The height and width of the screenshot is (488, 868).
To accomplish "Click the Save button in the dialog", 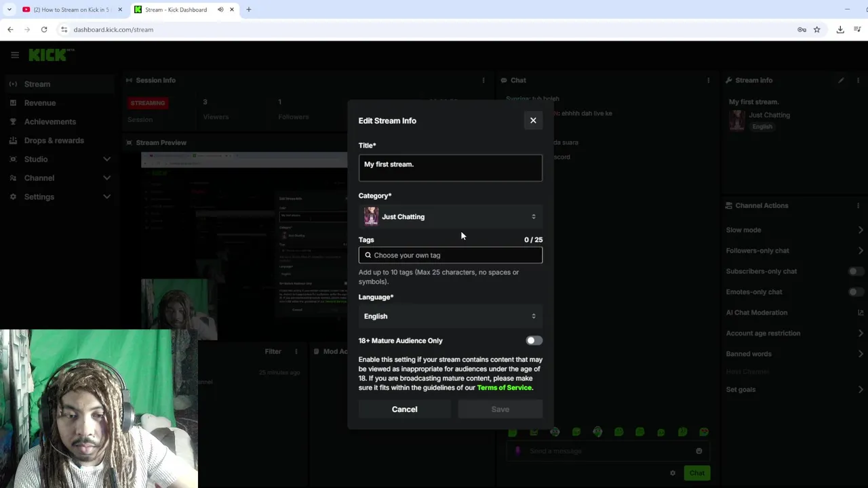I will click(x=500, y=409).
